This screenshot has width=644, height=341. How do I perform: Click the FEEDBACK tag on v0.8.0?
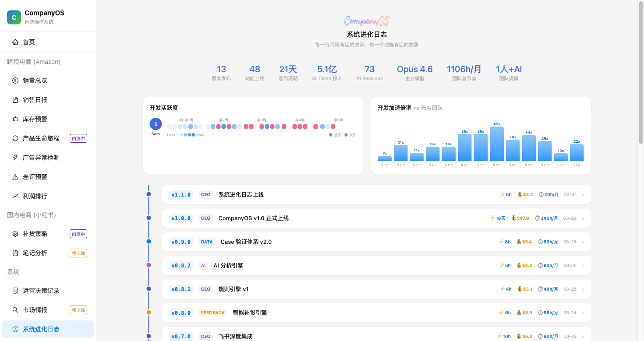click(x=213, y=313)
